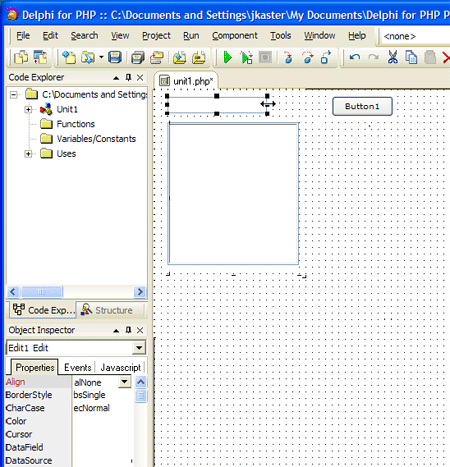Screen dimensions: 450x467
Task: Open the Project menu
Action: tap(156, 36)
